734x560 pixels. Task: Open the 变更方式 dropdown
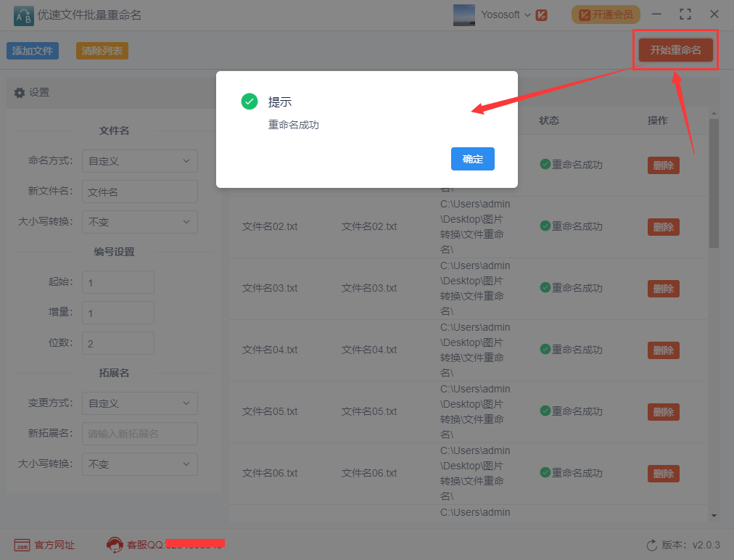pyautogui.click(x=139, y=403)
